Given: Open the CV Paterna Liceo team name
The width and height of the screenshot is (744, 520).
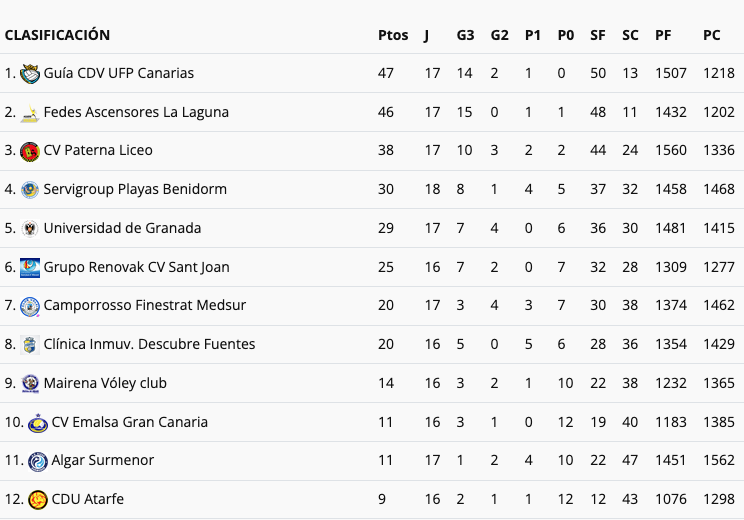Looking at the screenshot, I should (98, 151).
